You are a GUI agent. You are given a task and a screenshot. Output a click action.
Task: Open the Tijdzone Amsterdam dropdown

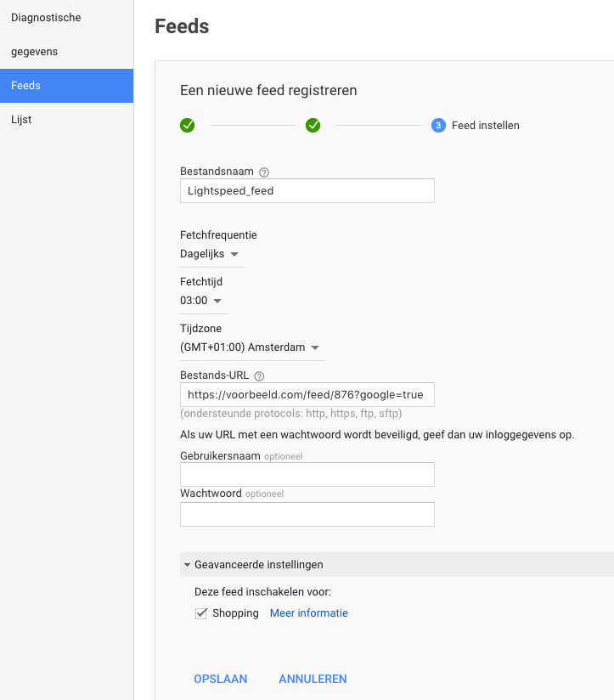[x=250, y=347]
